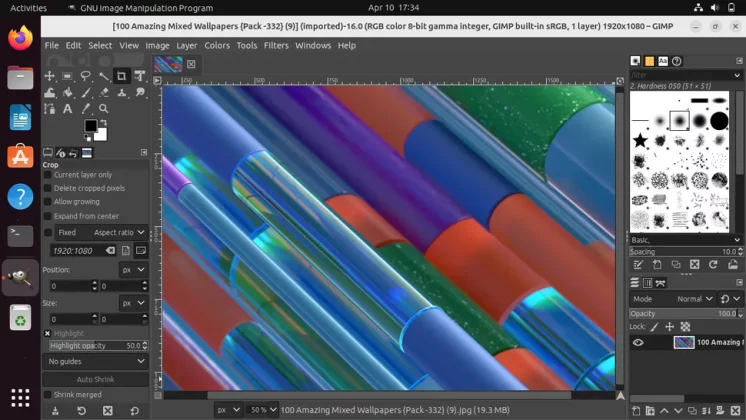746x420 pixels.
Task: Enable the Current layer only checkbox
Action: 47,175
